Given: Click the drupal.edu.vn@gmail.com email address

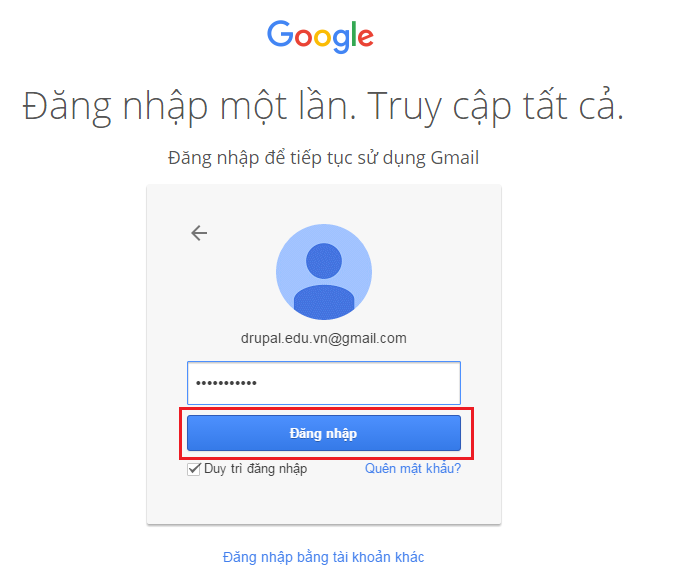Looking at the screenshot, I should 324,338.
